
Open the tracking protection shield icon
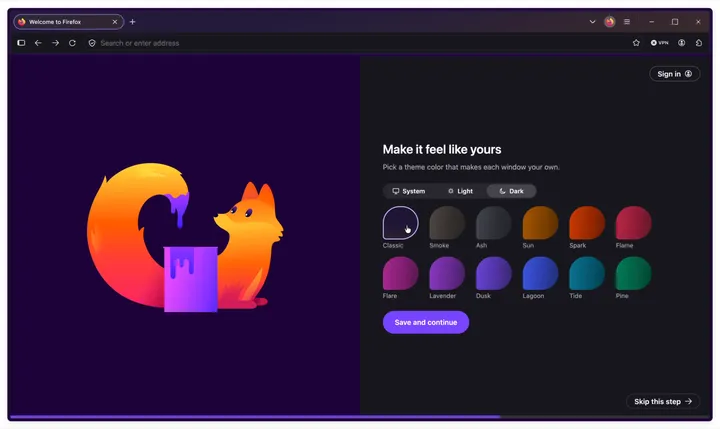[92, 43]
